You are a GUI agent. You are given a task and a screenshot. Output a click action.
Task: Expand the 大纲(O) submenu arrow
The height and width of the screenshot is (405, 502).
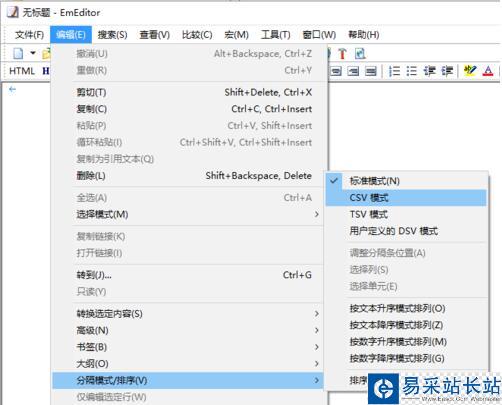click(317, 364)
